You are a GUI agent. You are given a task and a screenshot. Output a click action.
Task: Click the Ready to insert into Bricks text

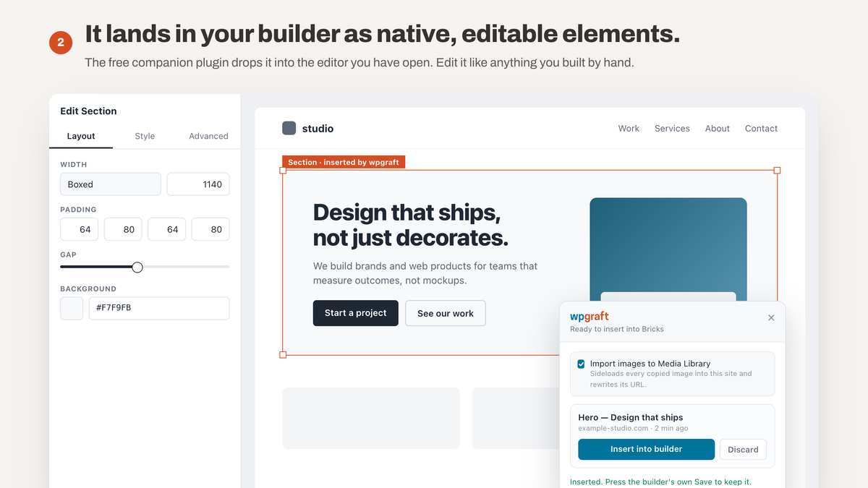pos(617,329)
